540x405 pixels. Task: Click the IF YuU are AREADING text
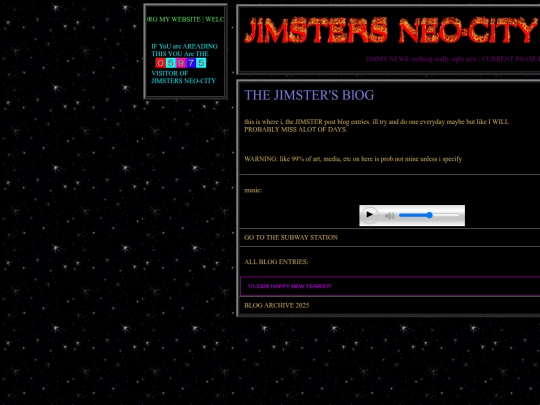click(x=185, y=46)
